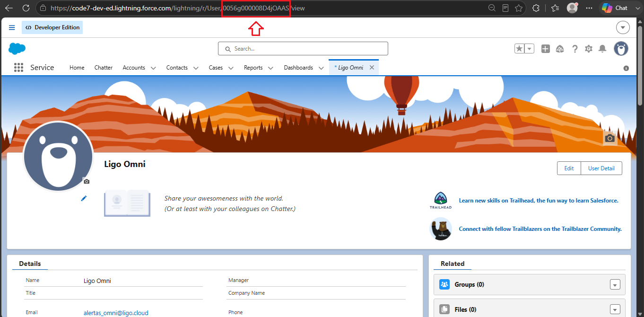Open Trailhead guidance center icon
Viewport: 644px width, 317px height.
coord(560,48)
